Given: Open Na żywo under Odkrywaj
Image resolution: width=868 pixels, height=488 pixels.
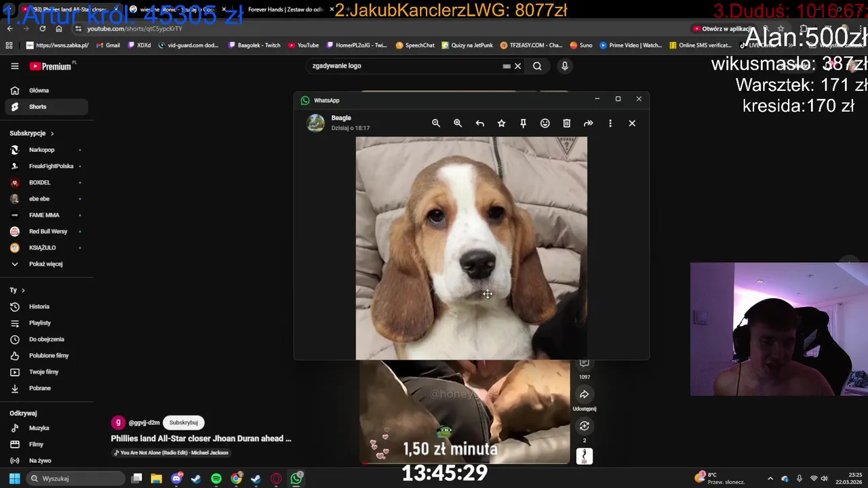Looking at the screenshot, I should click(46, 460).
